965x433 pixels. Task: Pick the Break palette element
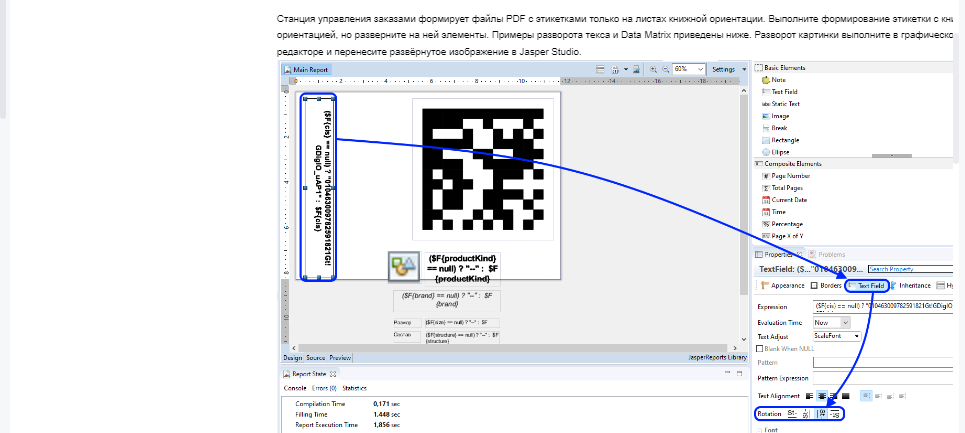[x=775, y=128]
